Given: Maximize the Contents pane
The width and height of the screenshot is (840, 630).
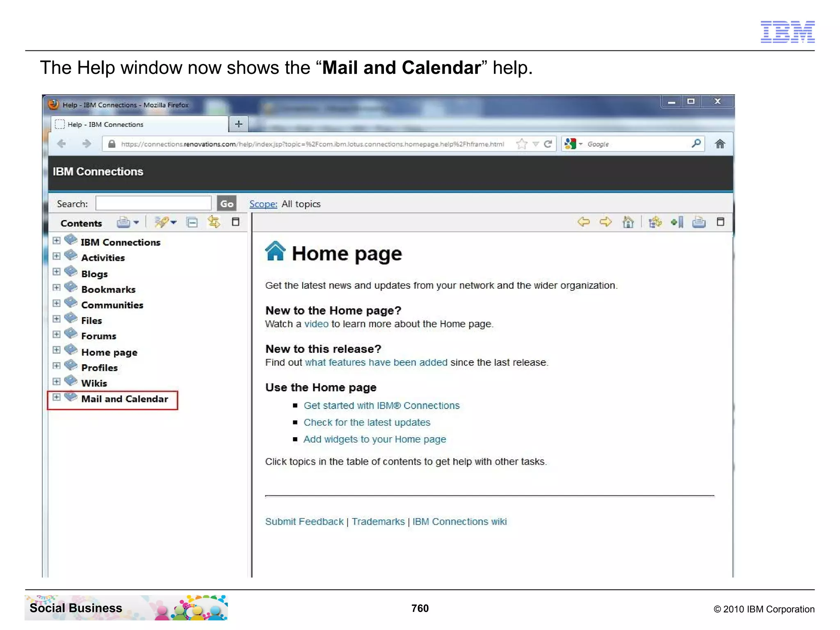Looking at the screenshot, I should (x=235, y=222).
